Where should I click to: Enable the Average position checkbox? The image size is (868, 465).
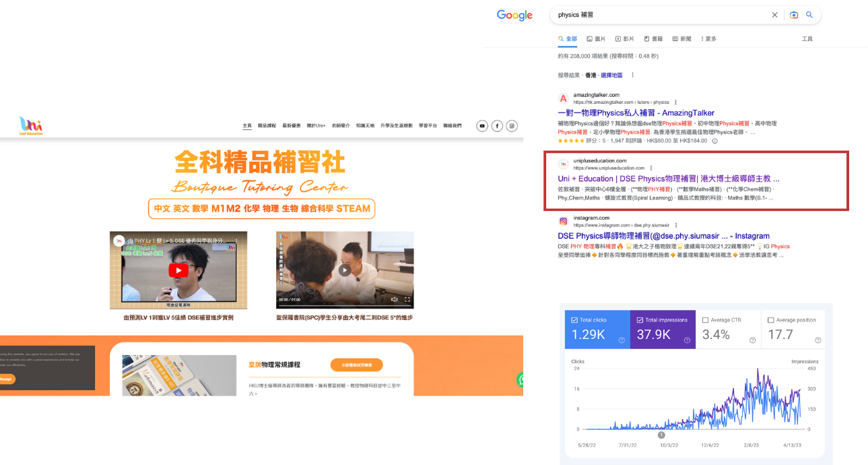[x=770, y=320]
